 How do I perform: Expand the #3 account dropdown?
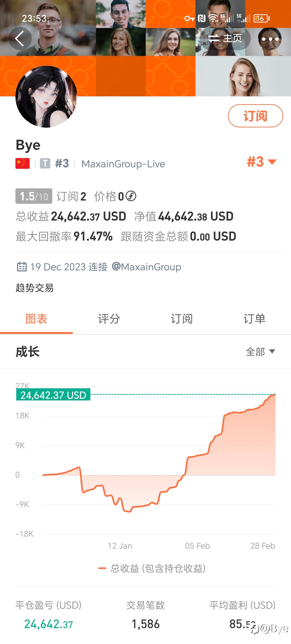pyautogui.click(x=262, y=162)
